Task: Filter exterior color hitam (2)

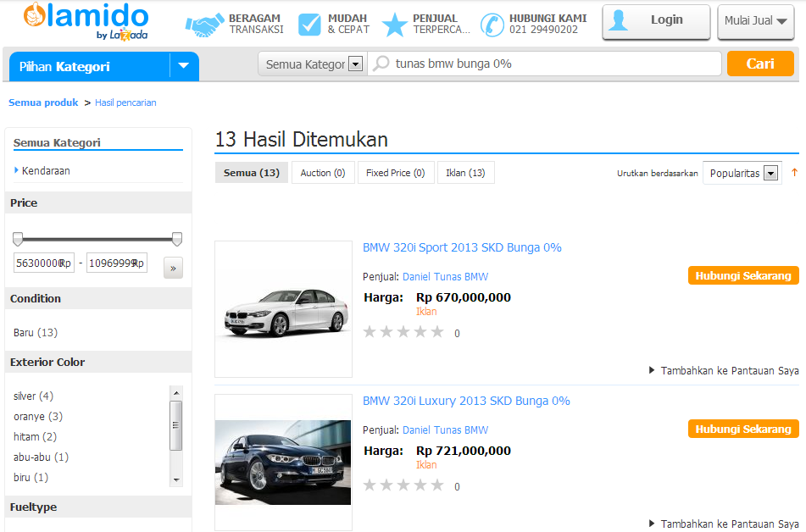Action: point(35,436)
